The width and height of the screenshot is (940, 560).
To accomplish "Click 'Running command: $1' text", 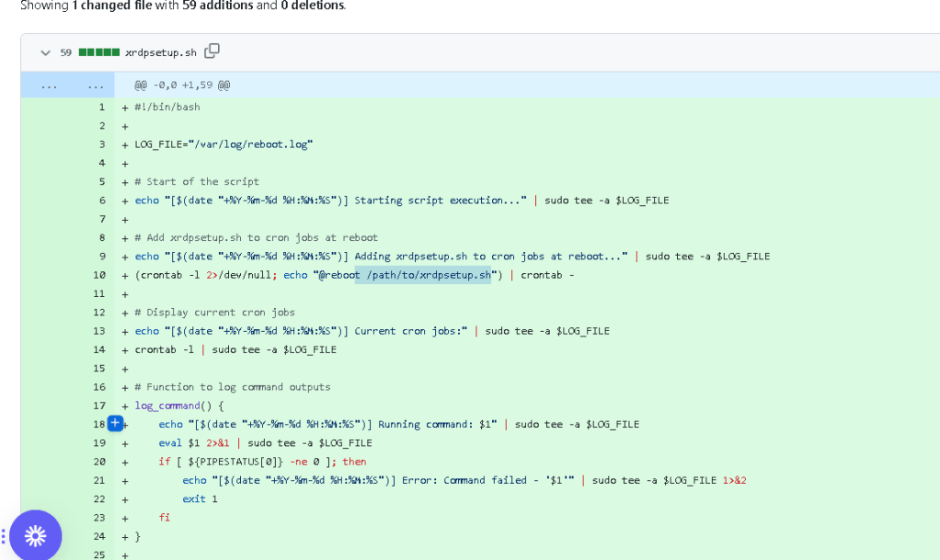I will click(x=435, y=425).
